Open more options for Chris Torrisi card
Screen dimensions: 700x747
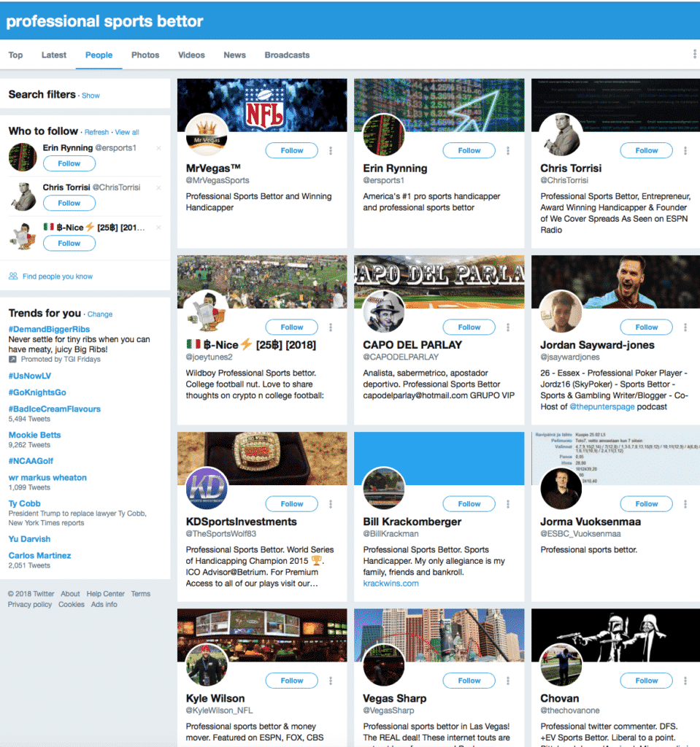[685, 150]
